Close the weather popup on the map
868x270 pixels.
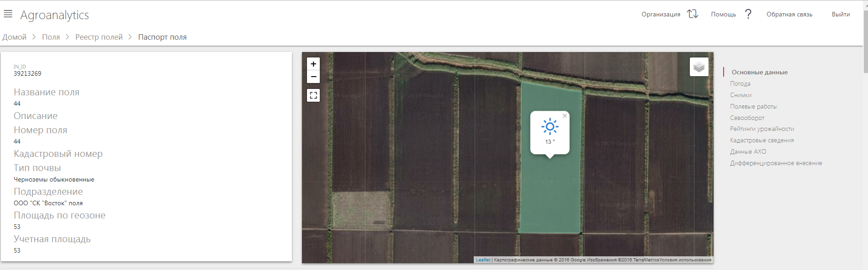pyautogui.click(x=565, y=116)
